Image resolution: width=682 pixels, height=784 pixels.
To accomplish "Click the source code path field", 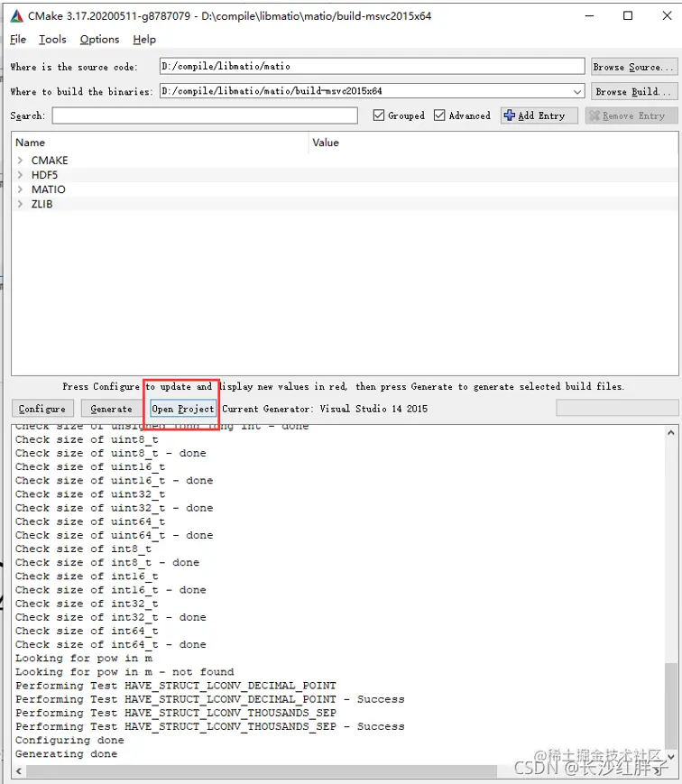I will (x=372, y=66).
